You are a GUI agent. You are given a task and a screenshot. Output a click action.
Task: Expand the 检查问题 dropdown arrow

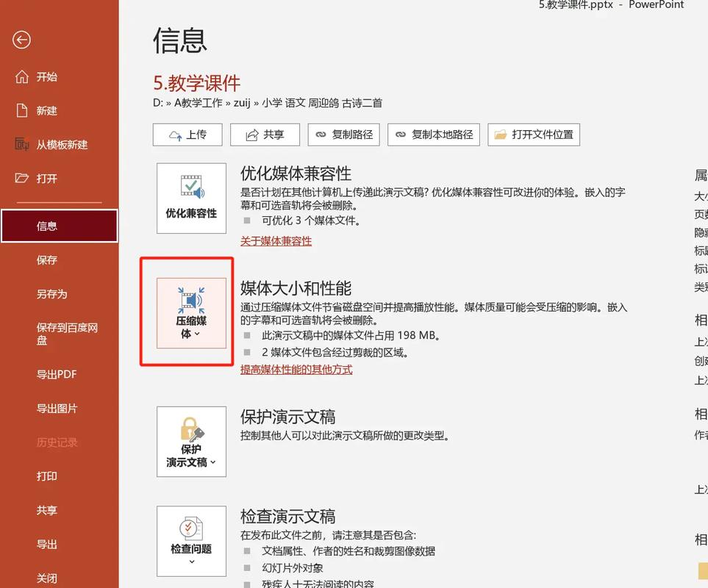[x=190, y=560]
